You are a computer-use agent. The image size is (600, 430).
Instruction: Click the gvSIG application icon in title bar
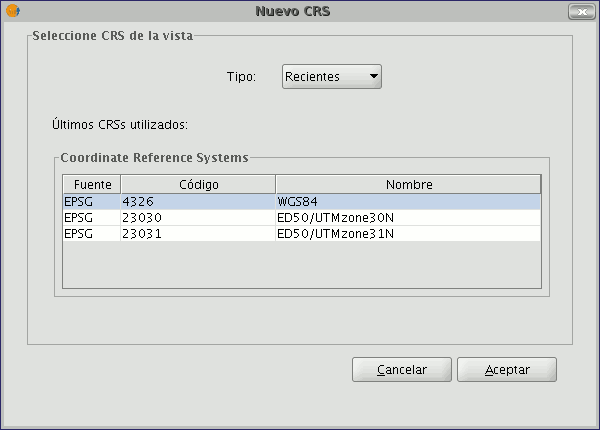13,11
